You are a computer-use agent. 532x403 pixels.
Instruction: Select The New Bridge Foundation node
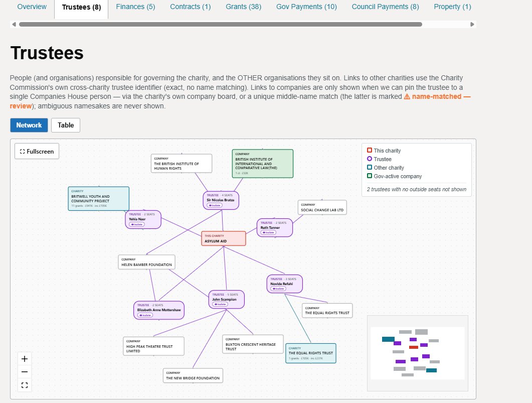click(x=193, y=375)
